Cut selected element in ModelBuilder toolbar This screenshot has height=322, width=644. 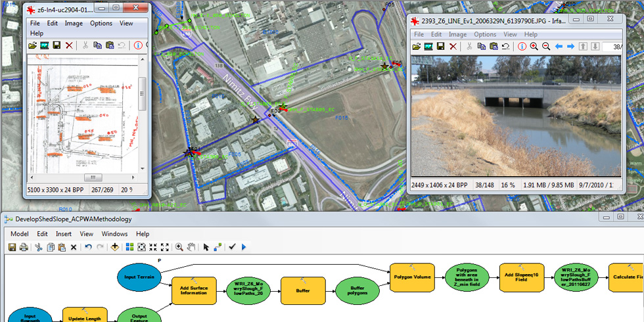coord(38,247)
